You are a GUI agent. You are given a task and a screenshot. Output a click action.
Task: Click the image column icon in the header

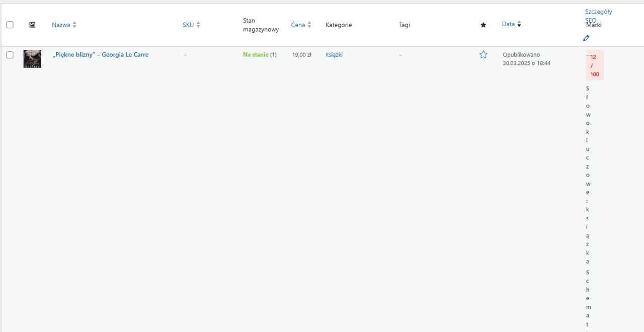tap(32, 25)
